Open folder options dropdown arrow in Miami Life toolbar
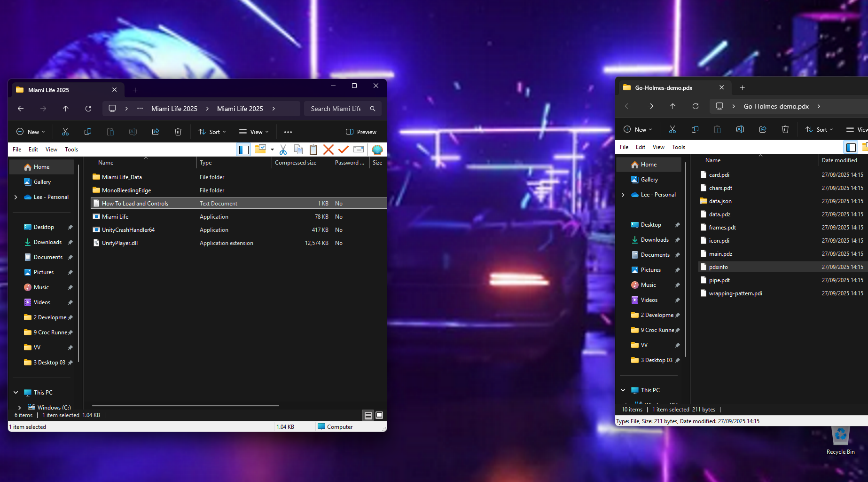The height and width of the screenshot is (482, 868). (x=272, y=150)
